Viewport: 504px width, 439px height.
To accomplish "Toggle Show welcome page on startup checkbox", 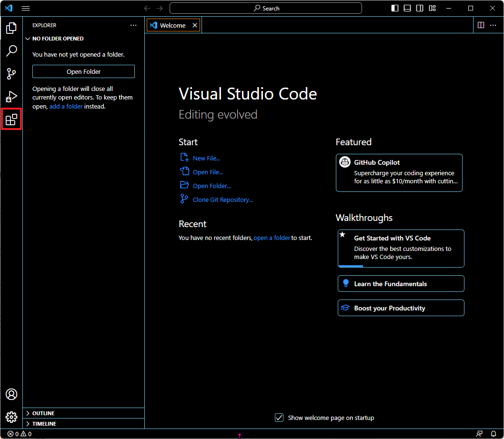I will [x=279, y=418].
